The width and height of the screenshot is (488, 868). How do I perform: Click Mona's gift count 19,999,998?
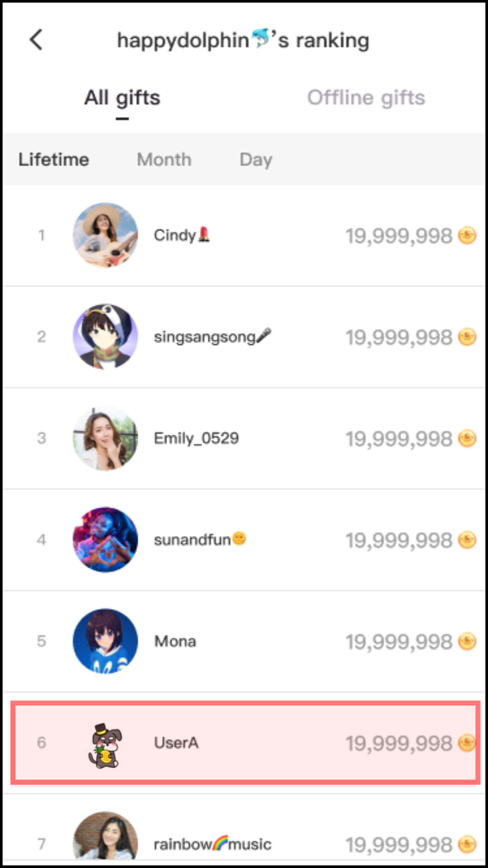(x=398, y=642)
